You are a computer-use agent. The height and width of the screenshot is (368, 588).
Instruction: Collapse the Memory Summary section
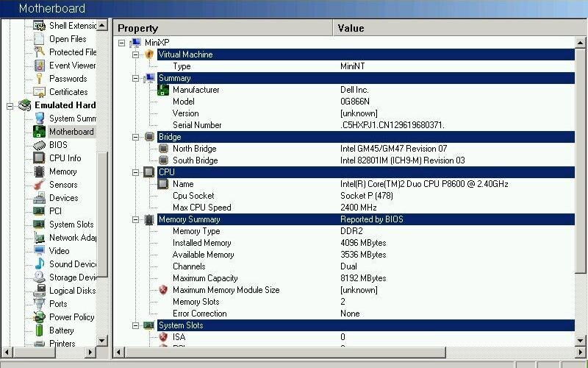135,219
